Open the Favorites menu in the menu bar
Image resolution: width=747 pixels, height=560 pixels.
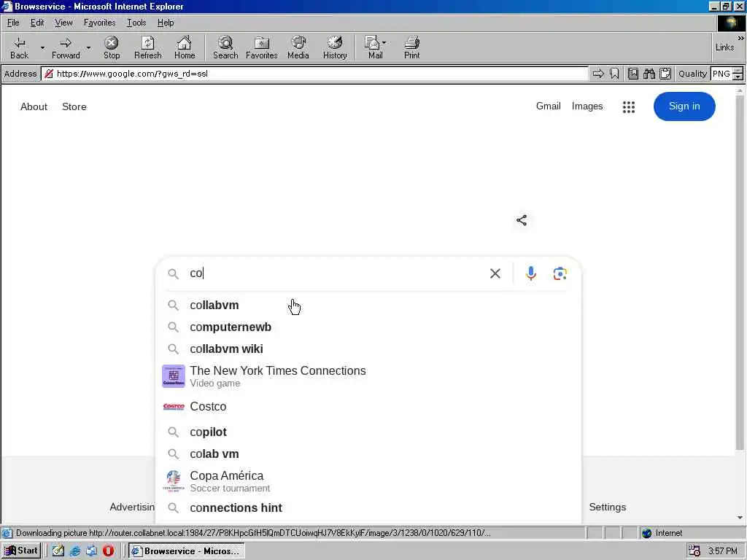tap(99, 23)
